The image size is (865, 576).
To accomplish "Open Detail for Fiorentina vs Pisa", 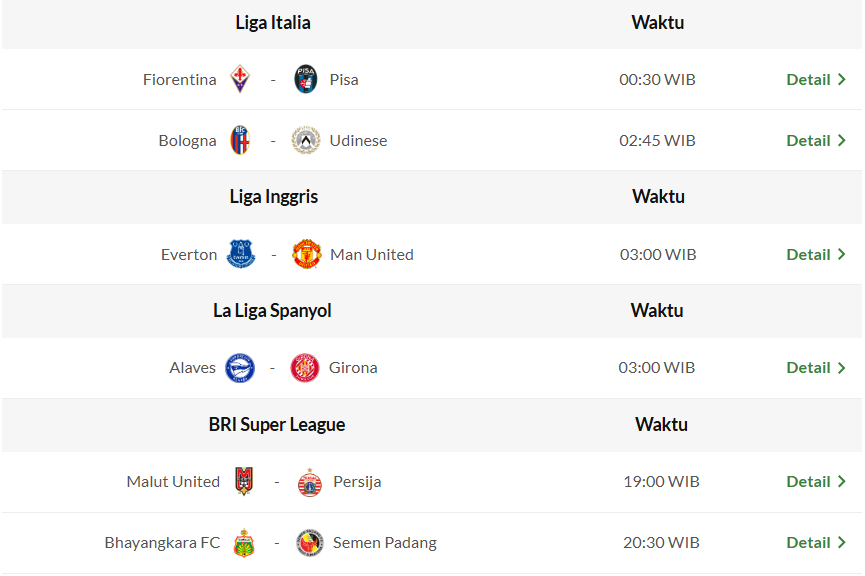I will [x=808, y=79].
